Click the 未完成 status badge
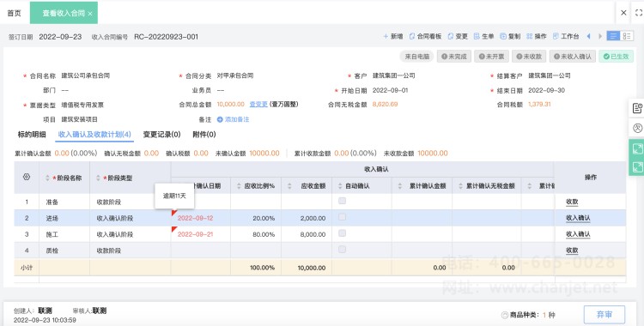 (454, 57)
